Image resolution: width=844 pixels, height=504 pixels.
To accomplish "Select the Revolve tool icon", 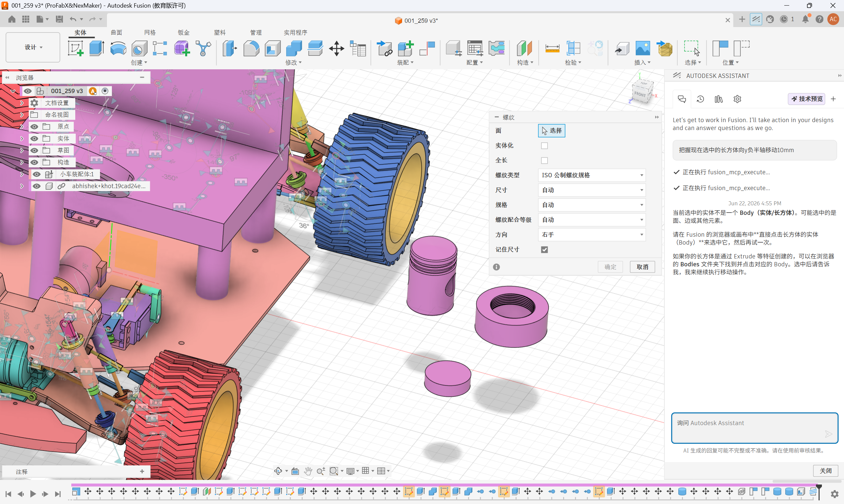I will (118, 48).
